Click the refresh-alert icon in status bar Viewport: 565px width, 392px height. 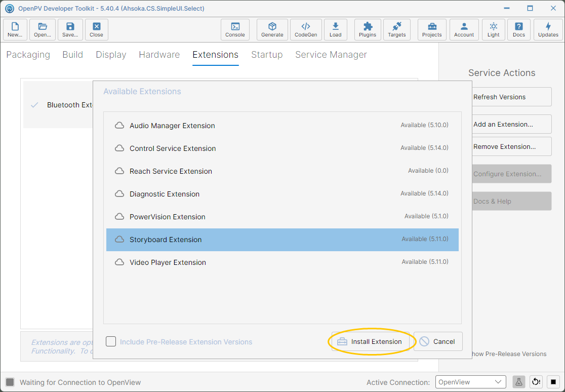536,382
